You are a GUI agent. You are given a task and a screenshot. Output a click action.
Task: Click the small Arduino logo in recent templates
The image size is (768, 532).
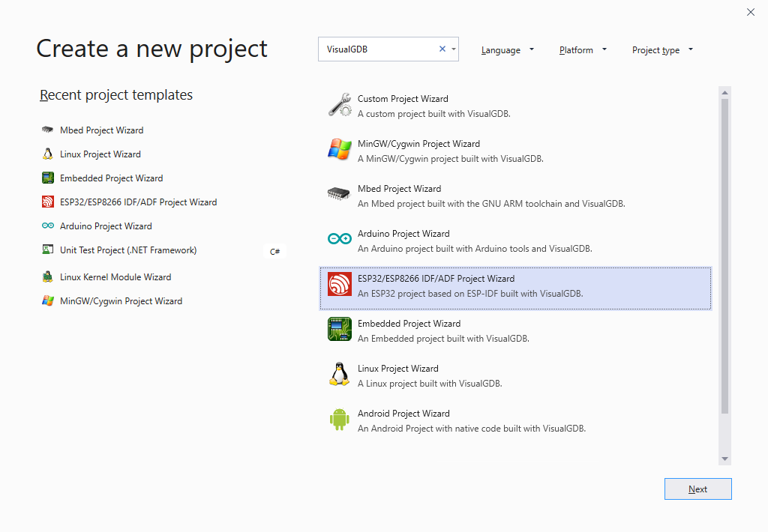coord(47,226)
